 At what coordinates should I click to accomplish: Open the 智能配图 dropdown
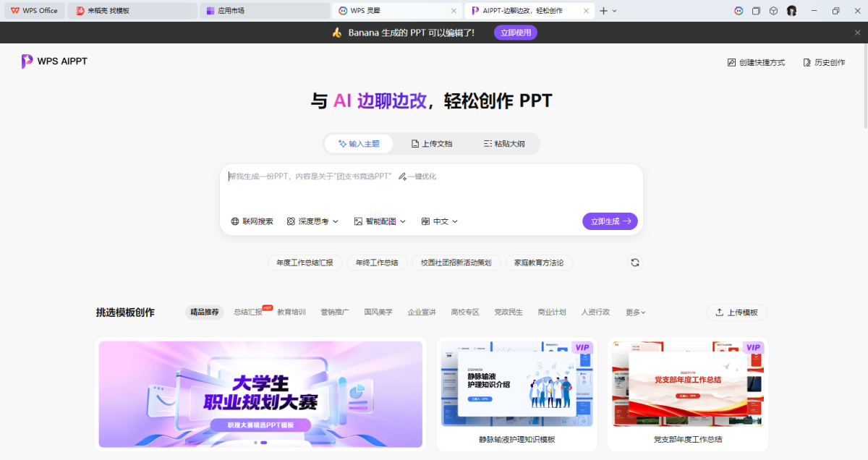[x=380, y=221]
